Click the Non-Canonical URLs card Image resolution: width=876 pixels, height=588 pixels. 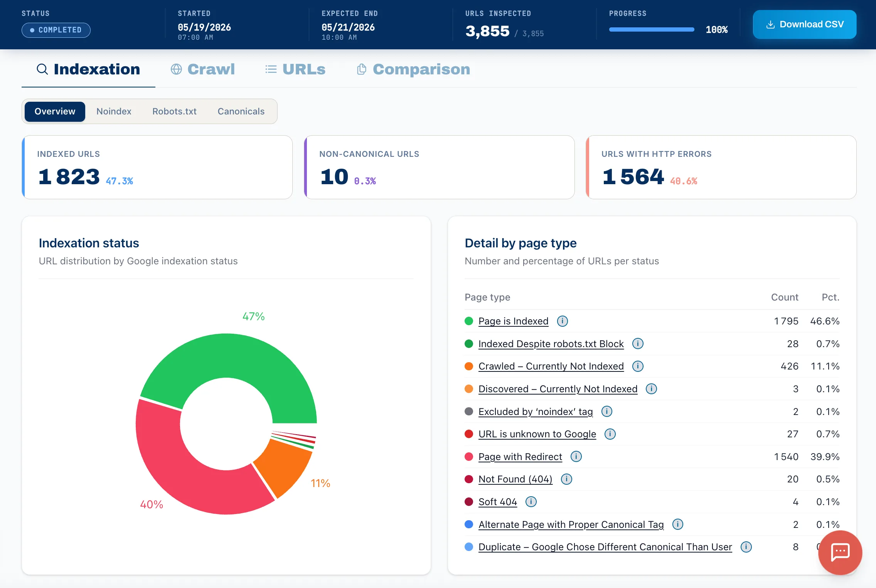pos(439,167)
